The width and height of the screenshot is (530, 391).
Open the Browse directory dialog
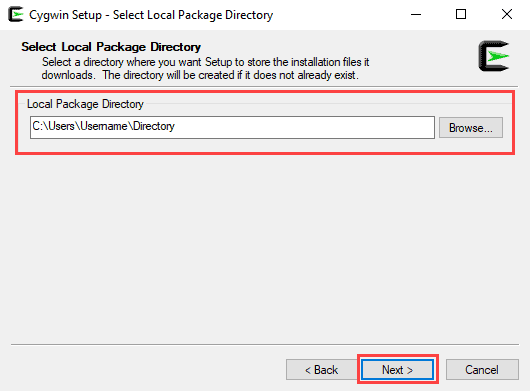pyautogui.click(x=471, y=128)
